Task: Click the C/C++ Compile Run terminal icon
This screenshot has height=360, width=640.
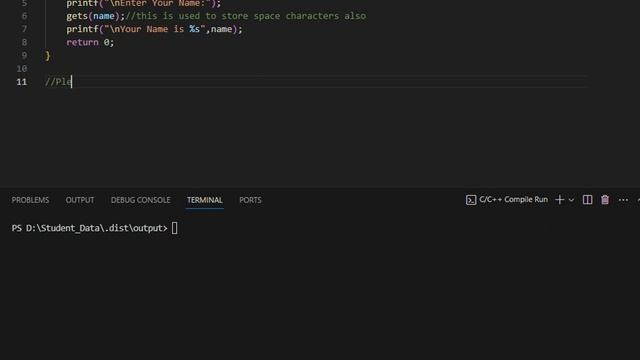Action: coord(471,200)
